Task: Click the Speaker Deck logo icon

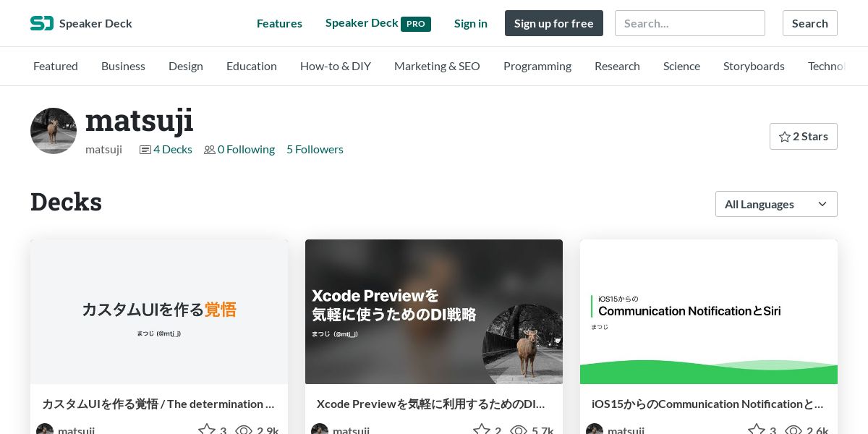Action: pyautogui.click(x=42, y=23)
